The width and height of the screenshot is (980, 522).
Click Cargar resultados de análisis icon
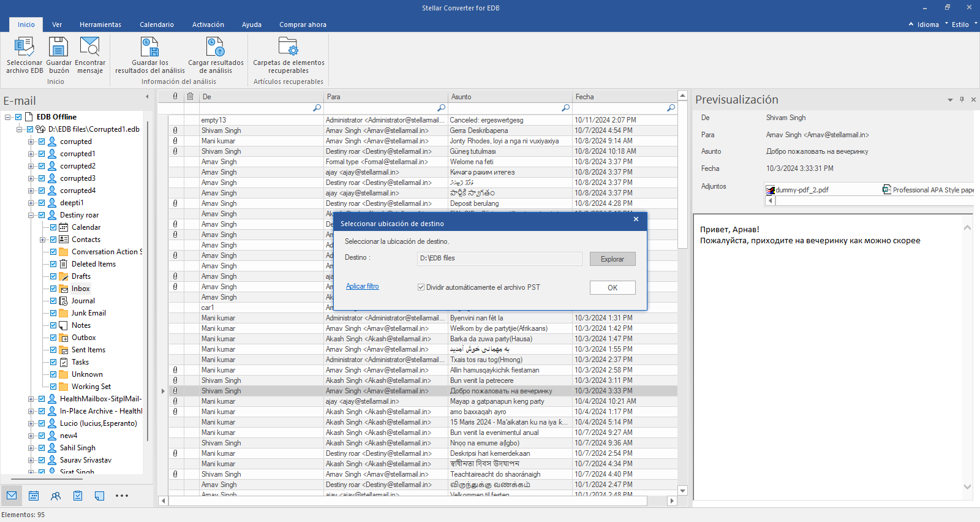click(216, 47)
